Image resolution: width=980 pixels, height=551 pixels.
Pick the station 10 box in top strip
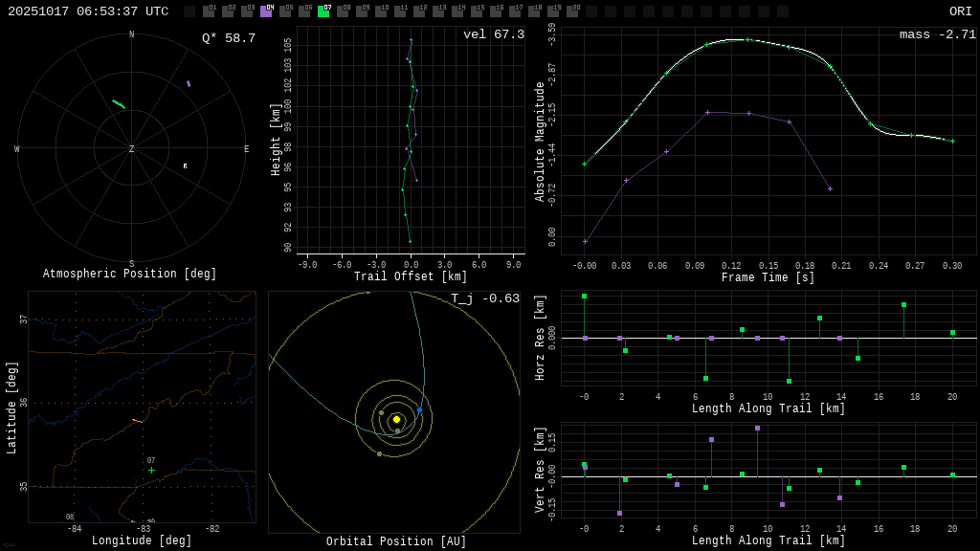[381, 11]
